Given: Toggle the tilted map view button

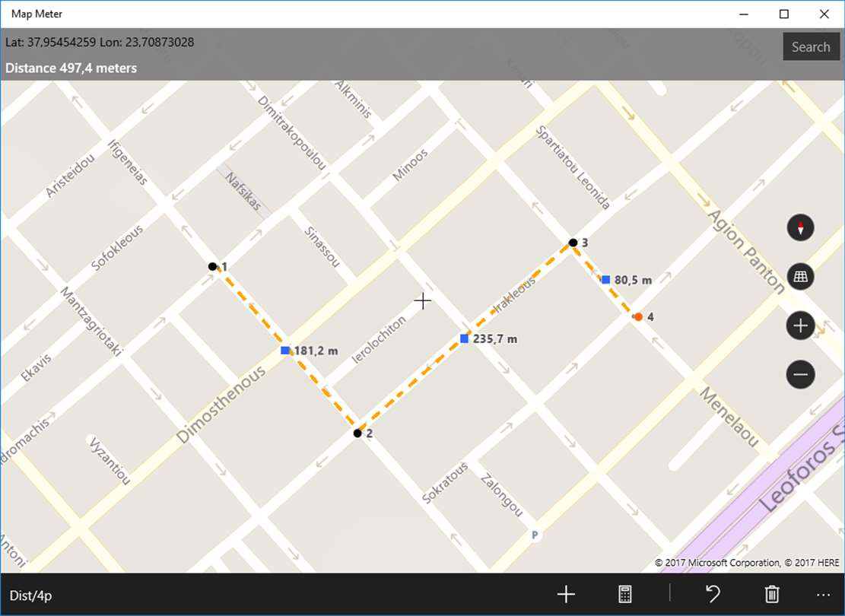Looking at the screenshot, I should 800,277.
